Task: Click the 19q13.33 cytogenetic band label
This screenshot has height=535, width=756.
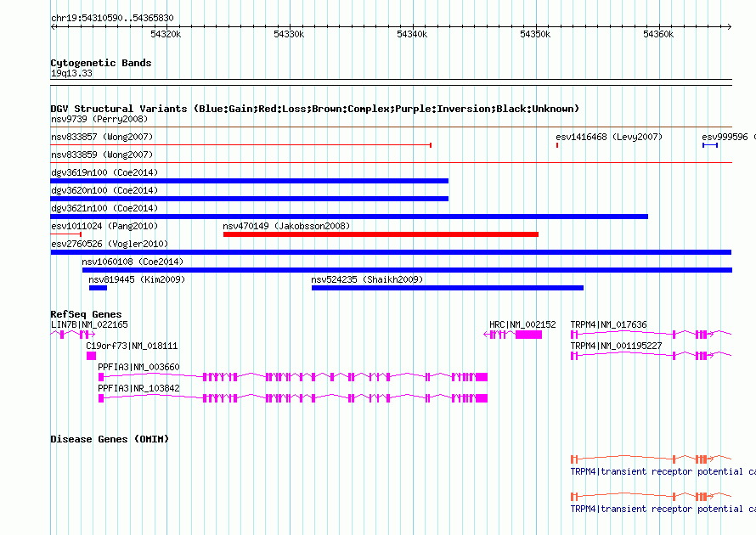Action: pyautogui.click(x=71, y=73)
